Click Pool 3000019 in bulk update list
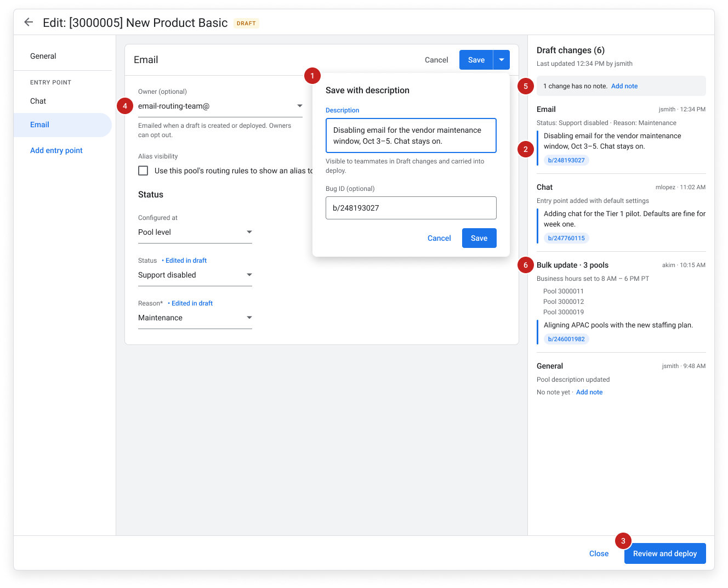728x588 pixels. (x=564, y=312)
